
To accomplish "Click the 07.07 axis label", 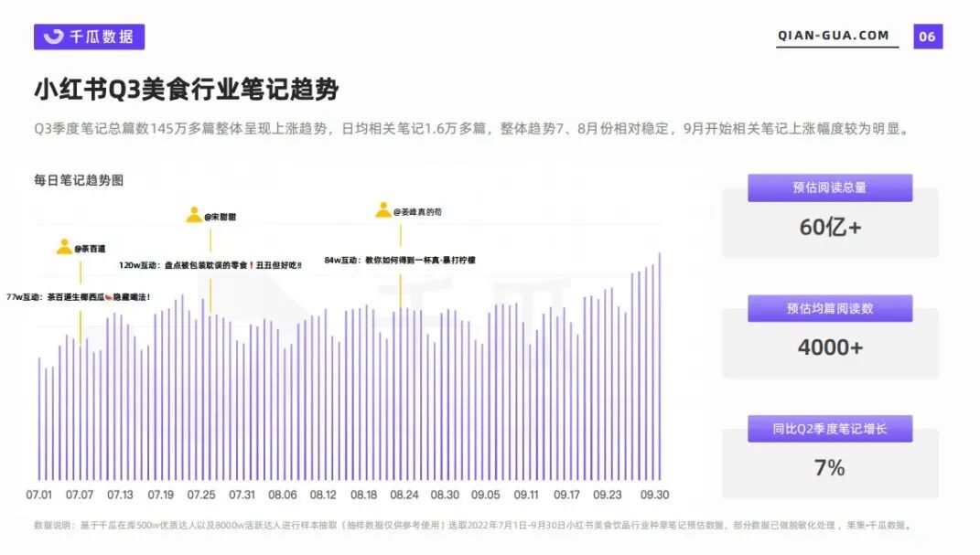I will click(80, 495).
